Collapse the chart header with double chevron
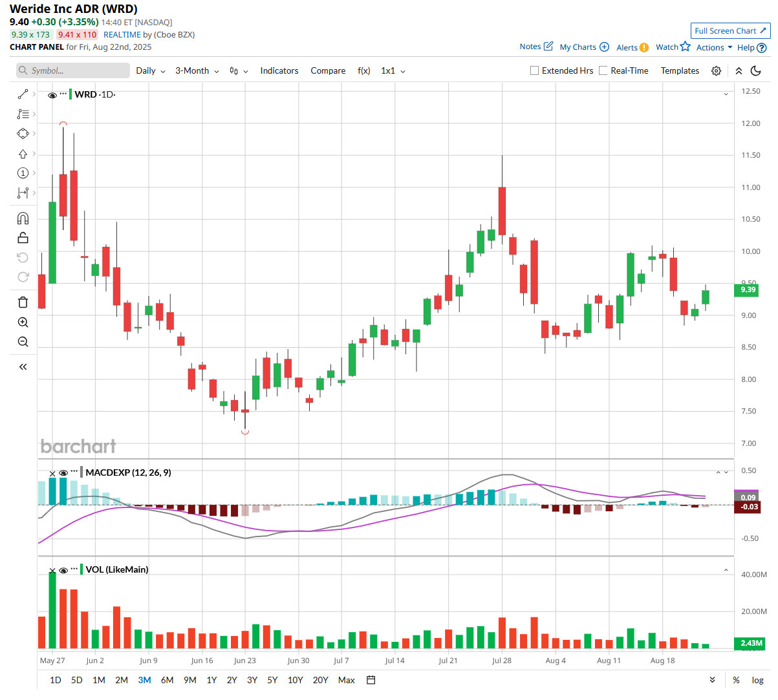Screen dimensions: 778x700 pos(739,71)
